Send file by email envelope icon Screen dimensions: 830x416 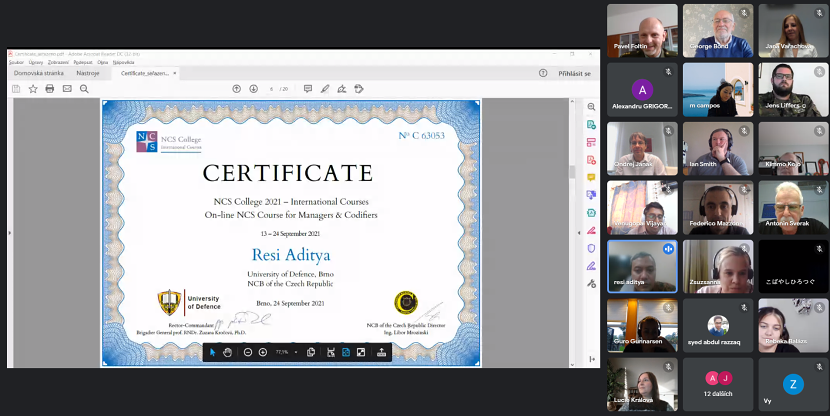point(67,89)
